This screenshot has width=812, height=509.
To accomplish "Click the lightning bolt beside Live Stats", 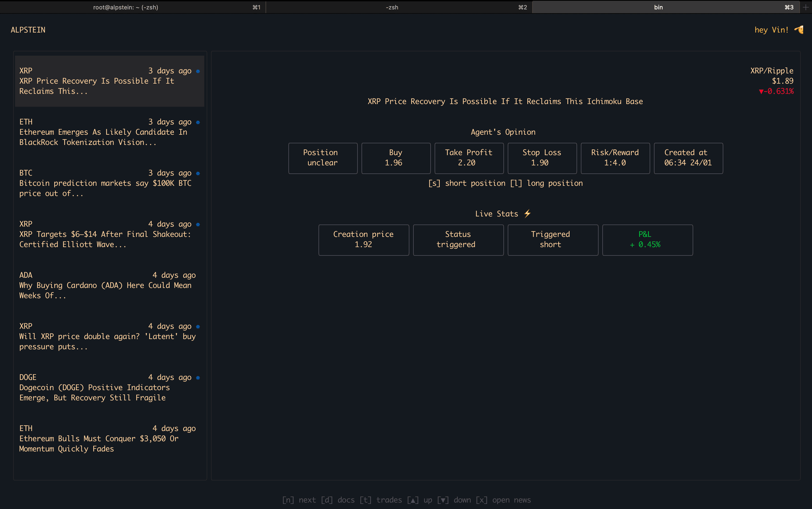I will click(527, 213).
